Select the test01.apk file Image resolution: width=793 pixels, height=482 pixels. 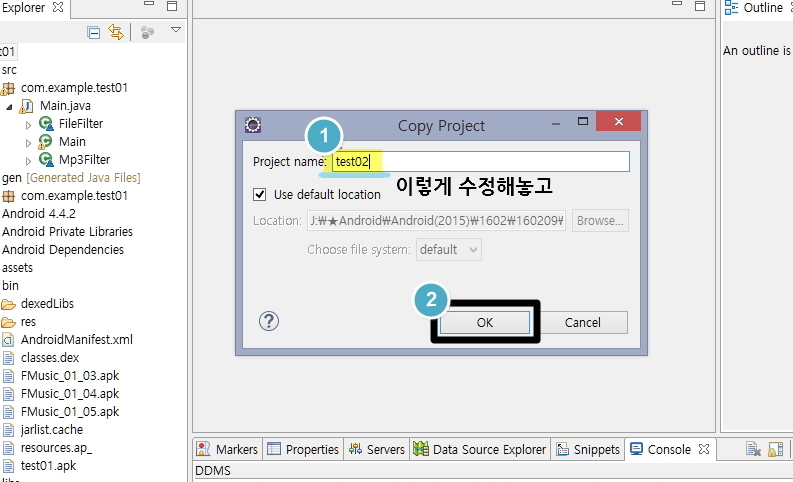(49, 465)
